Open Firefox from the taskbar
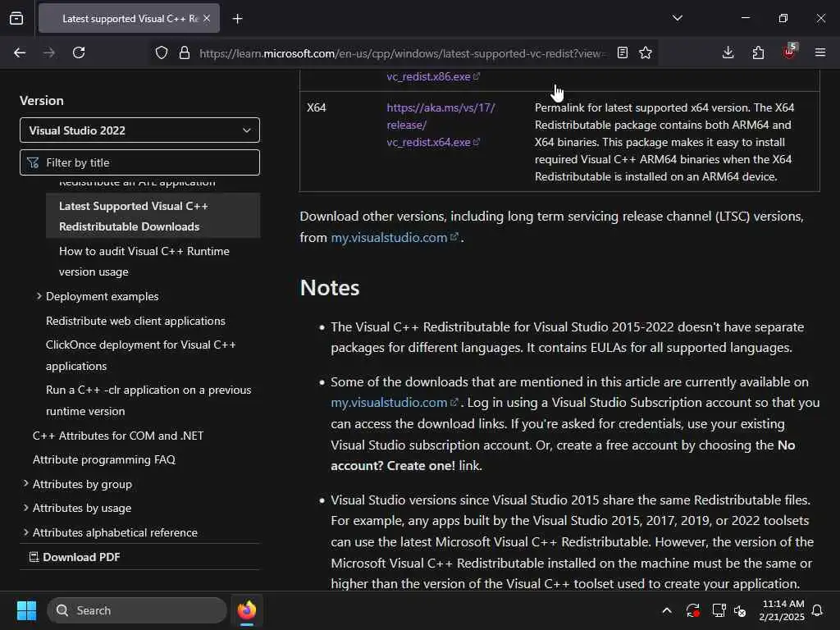840x630 pixels. tap(247, 610)
